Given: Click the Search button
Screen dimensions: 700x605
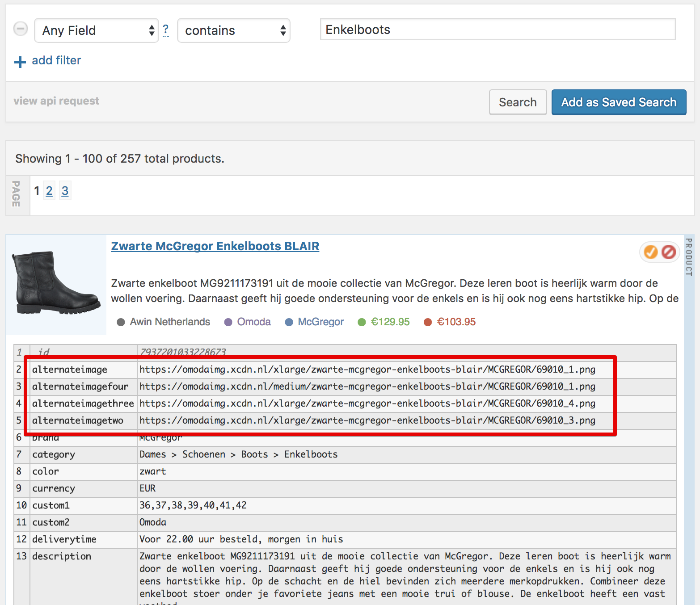Looking at the screenshot, I should (518, 102).
